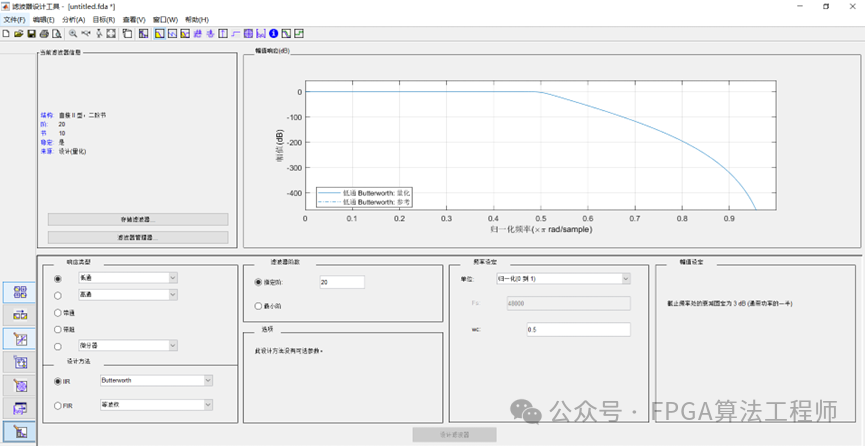Click the top icon in the left sidebar

pos(20,292)
